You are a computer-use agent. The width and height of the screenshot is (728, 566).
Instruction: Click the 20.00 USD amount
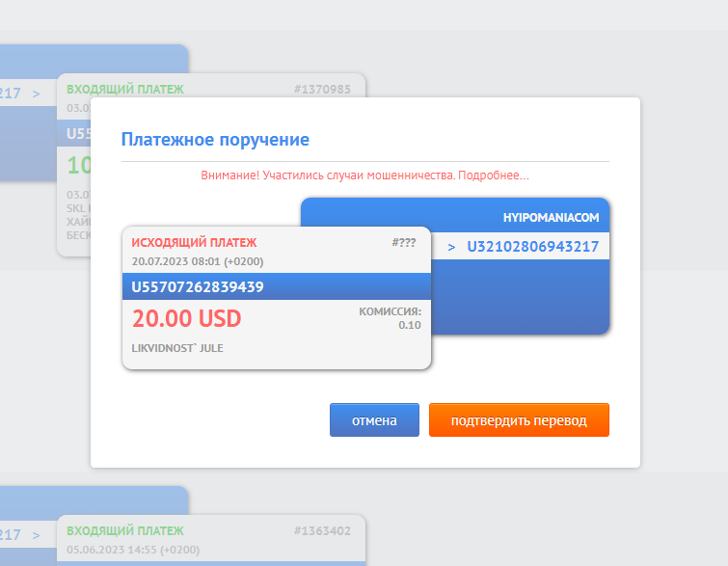(186, 318)
